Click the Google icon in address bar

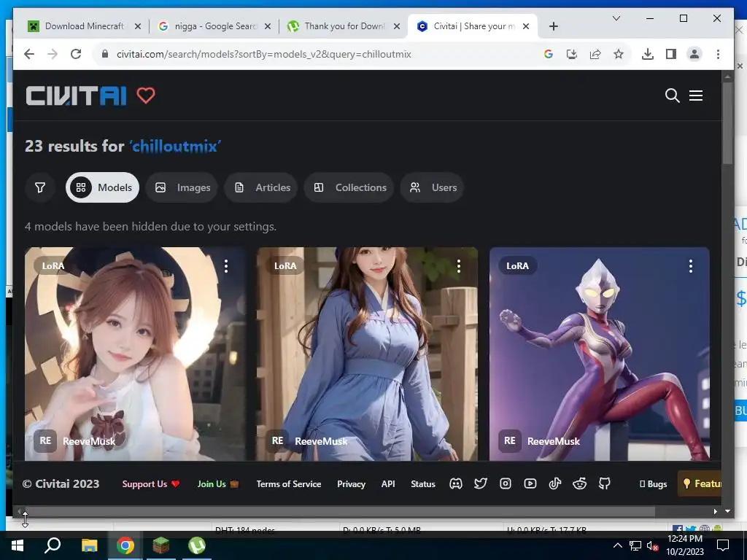[x=549, y=54]
